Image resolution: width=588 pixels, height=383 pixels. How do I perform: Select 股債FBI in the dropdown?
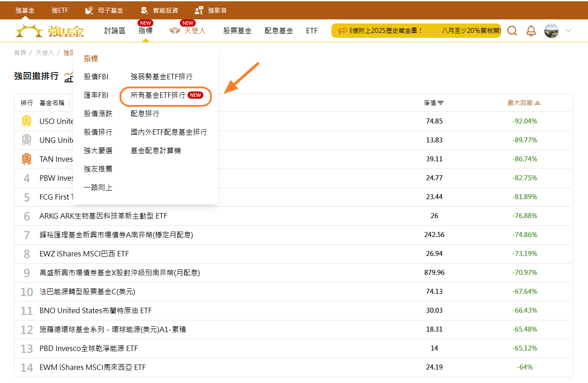coord(96,77)
